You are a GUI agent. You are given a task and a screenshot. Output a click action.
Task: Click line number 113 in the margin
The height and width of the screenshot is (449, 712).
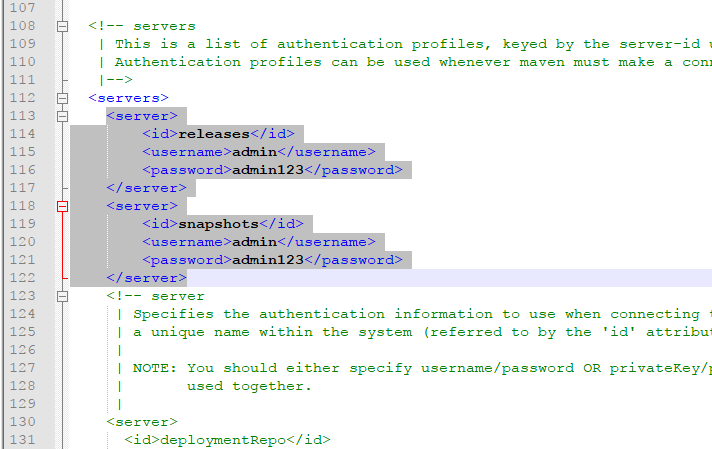click(22, 116)
